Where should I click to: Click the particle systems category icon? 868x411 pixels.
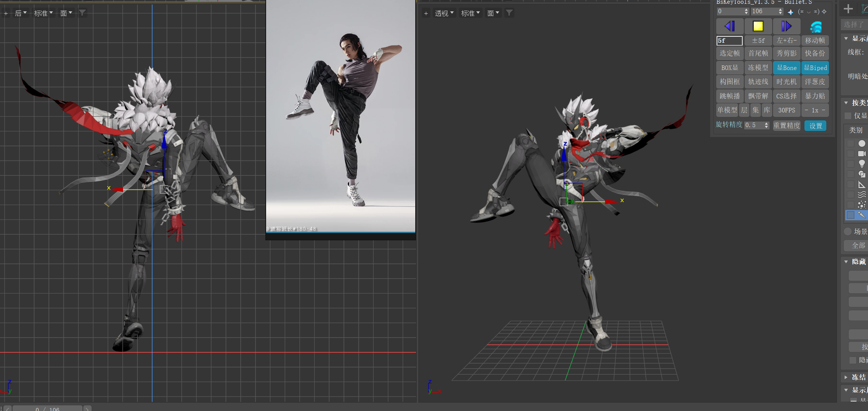point(862,205)
